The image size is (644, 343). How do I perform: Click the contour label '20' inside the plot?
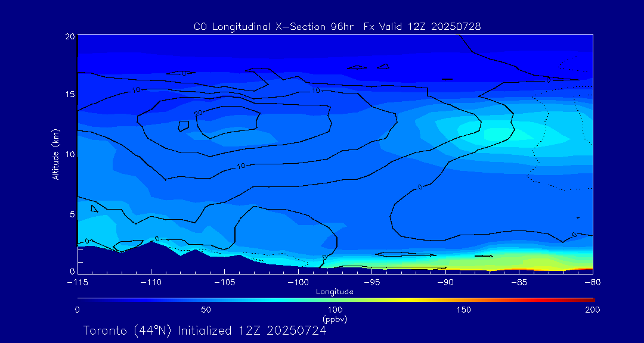click(199, 113)
